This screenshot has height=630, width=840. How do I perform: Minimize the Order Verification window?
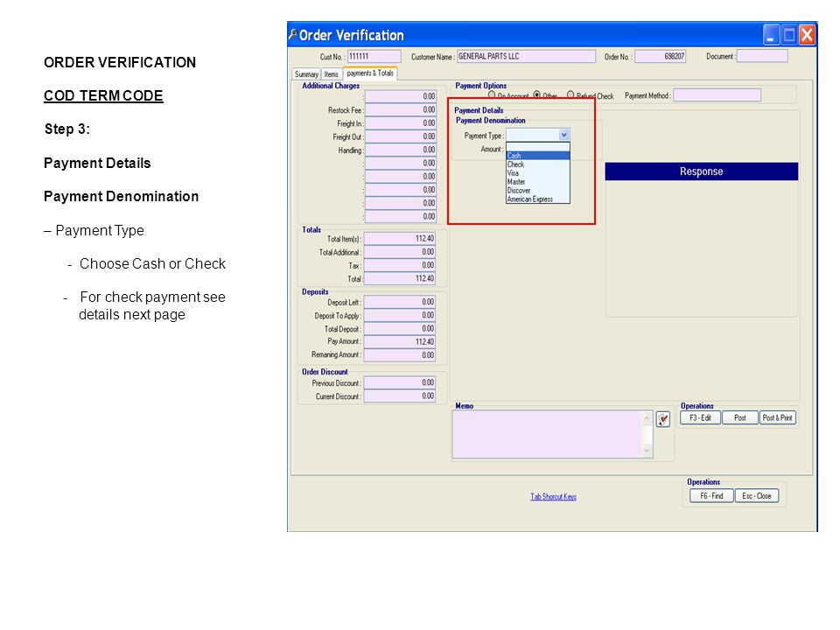coord(771,35)
